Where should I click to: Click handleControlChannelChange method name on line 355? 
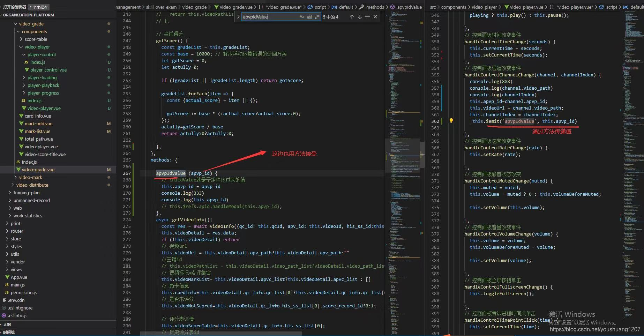(x=499, y=75)
